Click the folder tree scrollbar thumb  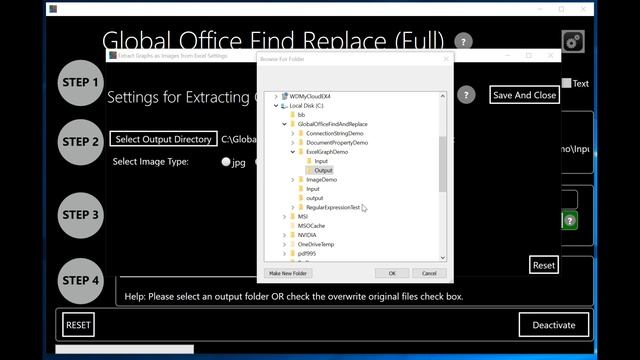[x=442, y=164]
